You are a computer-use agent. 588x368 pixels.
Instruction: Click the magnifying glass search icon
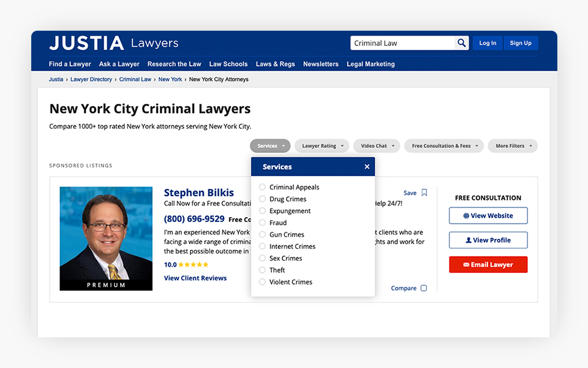click(462, 43)
